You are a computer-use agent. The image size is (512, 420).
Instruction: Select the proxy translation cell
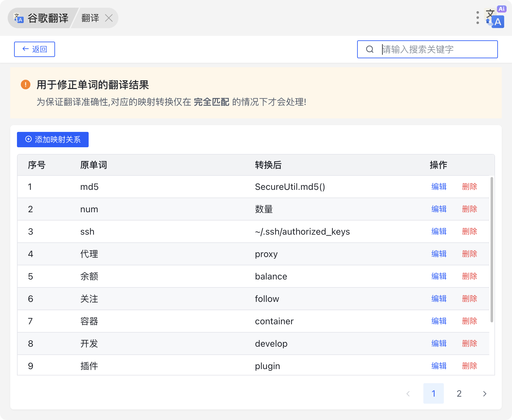[266, 254]
